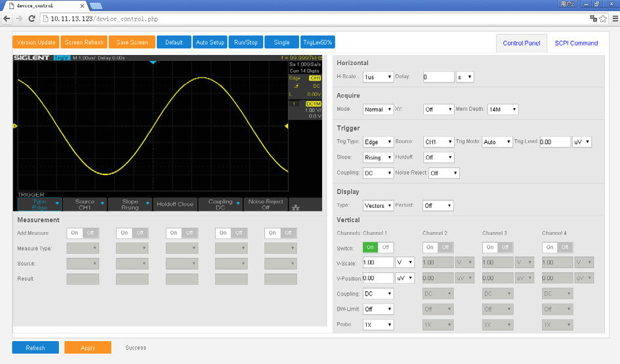
Task: Open the Persist dropdown
Action: click(438, 205)
